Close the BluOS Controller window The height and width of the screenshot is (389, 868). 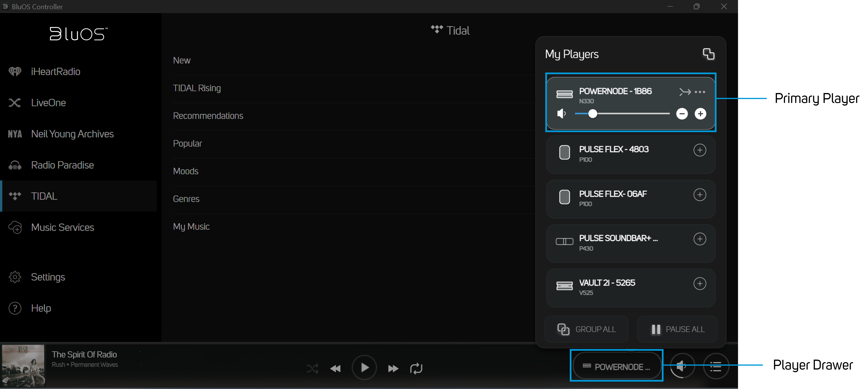(x=724, y=6)
